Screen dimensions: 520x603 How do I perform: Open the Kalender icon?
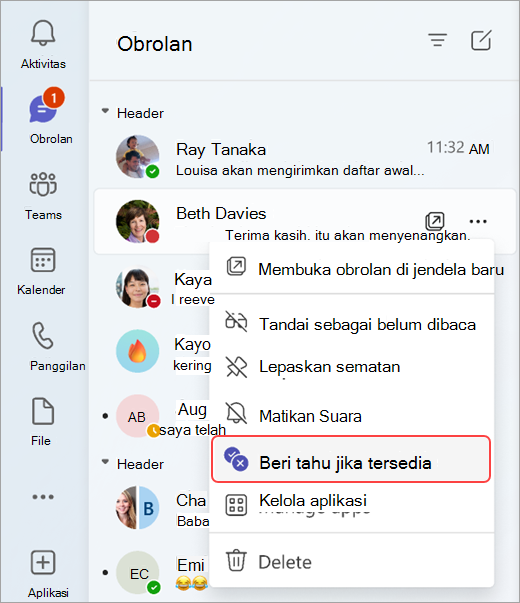43,260
